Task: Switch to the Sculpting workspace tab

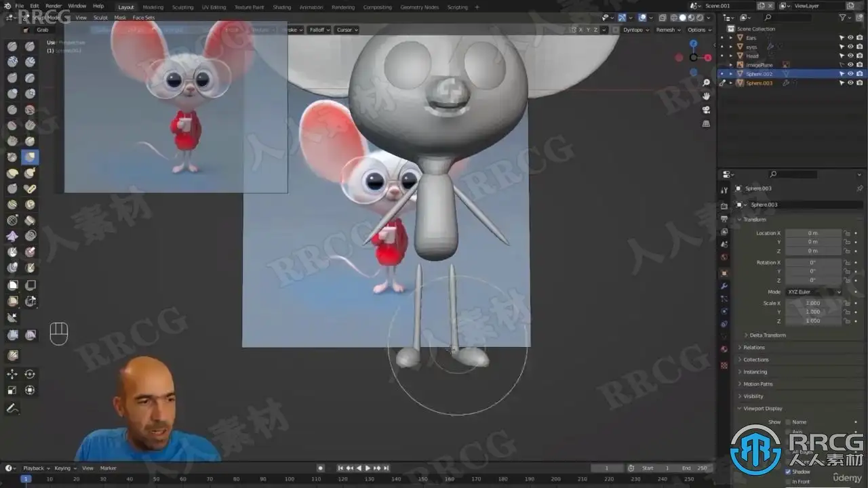Action: coord(182,7)
